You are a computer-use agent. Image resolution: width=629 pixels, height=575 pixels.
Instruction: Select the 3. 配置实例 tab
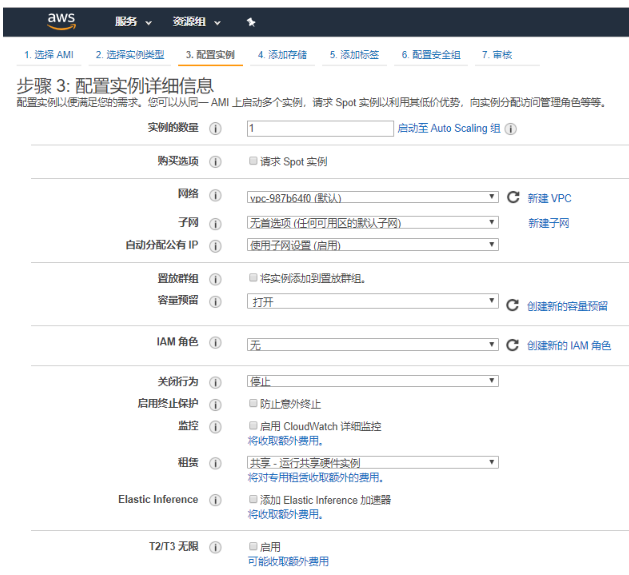(x=210, y=55)
